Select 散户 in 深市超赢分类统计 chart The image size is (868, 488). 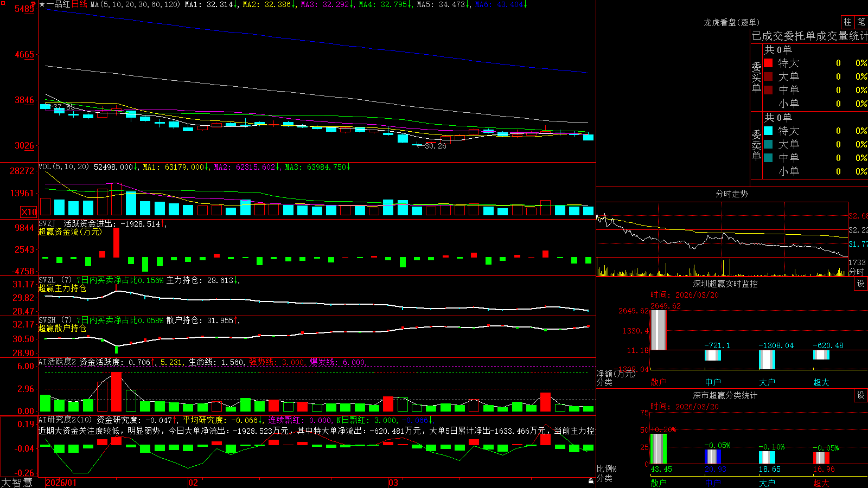tap(659, 483)
